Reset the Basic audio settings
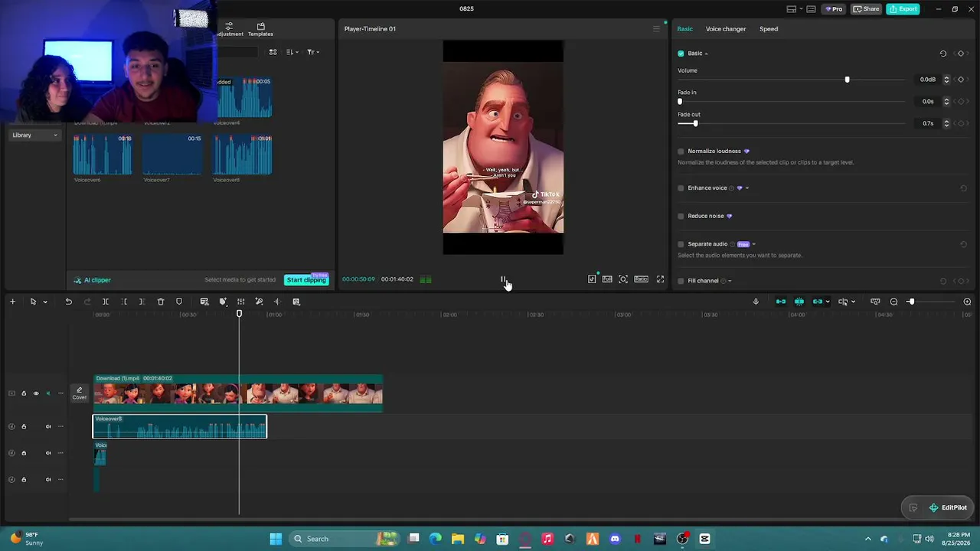This screenshot has width=980, height=551. [943, 54]
